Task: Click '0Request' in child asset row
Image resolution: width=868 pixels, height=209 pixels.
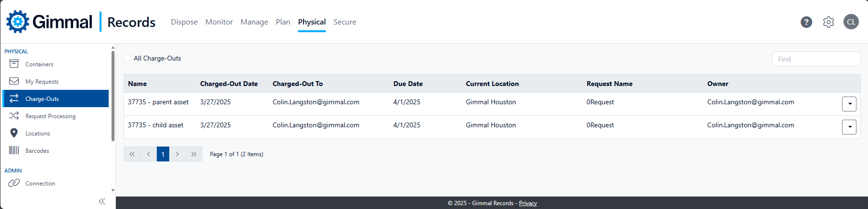Action: tap(600, 125)
